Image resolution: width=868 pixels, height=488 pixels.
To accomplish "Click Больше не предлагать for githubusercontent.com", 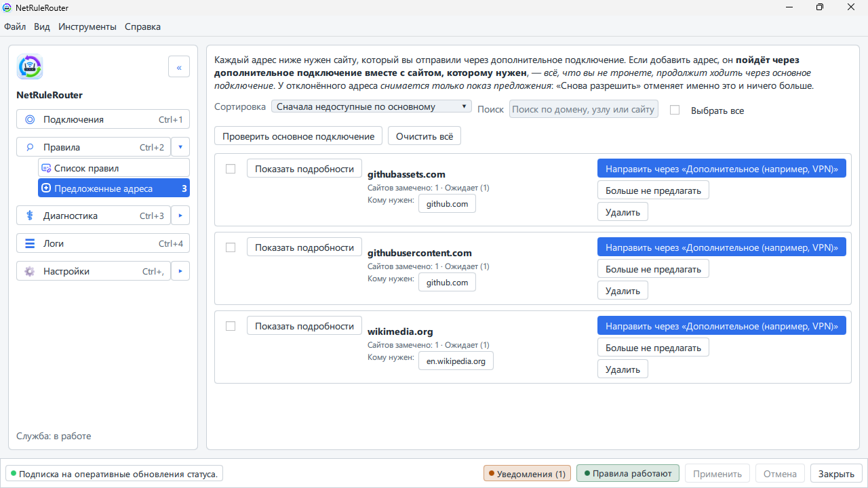I will coord(653,269).
